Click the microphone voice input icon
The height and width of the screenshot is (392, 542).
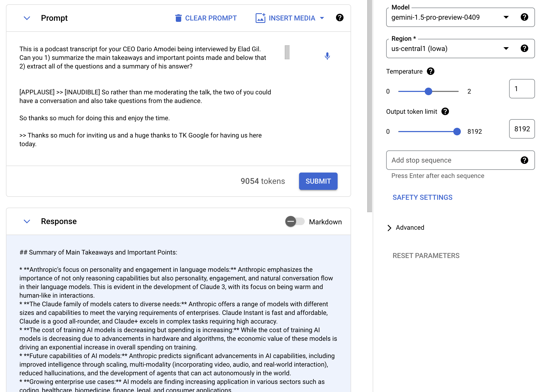click(x=327, y=56)
